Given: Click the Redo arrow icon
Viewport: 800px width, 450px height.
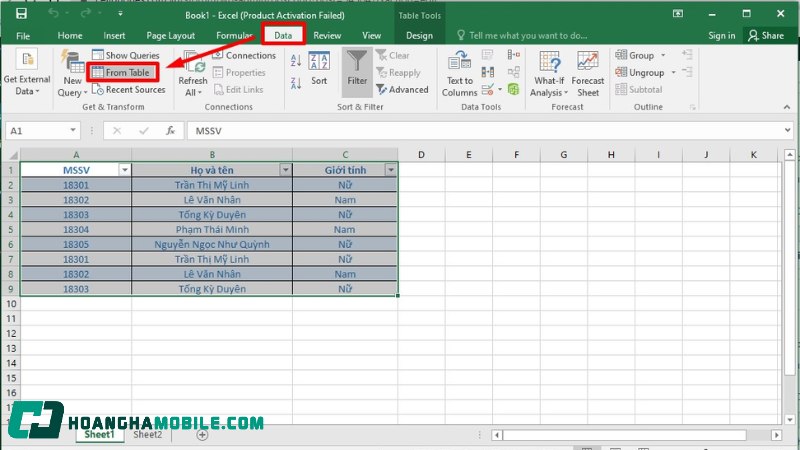Looking at the screenshot, I should click(85, 13).
